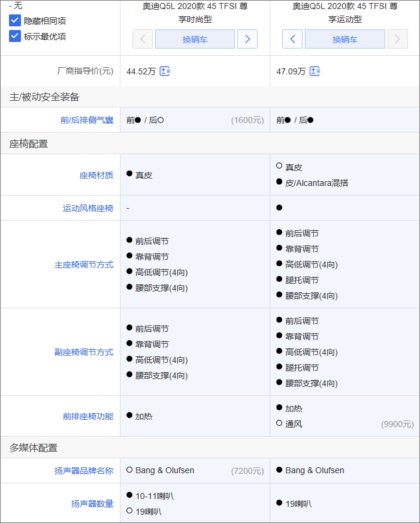The height and width of the screenshot is (523, 420).
Task: Open the 主座椅调节方式 link
Action: (84, 264)
